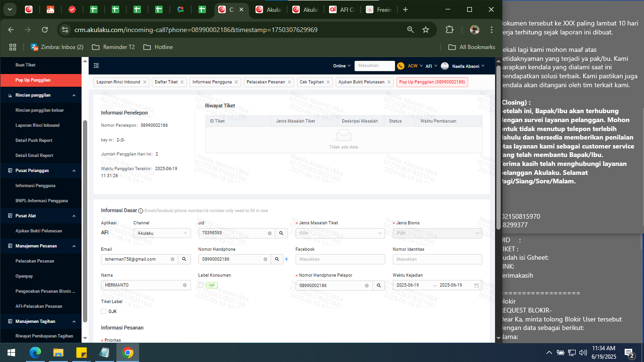This screenshot has width=644, height=362.
Task: View site information icon in address bar
Action: (x=65, y=30)
